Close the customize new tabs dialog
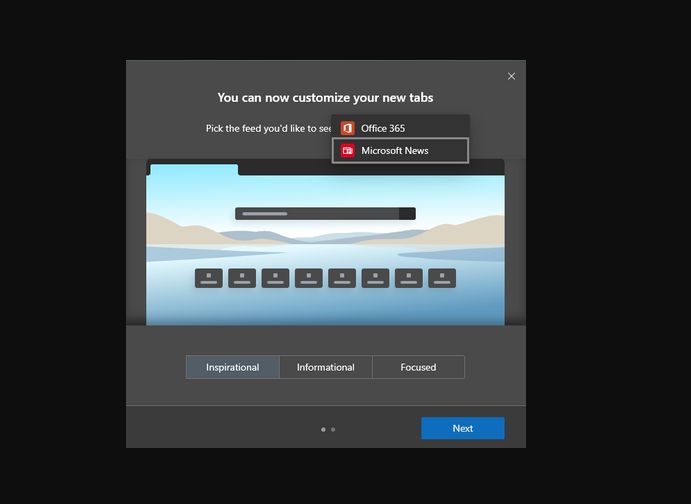The width and height of the screenshot is (691, 504). click(x=511, y=76)
